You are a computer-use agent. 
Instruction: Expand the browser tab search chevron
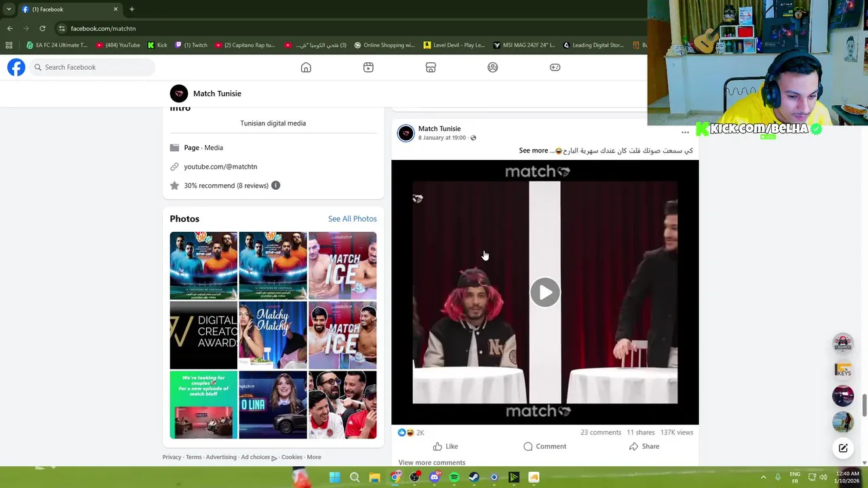tap(8, 9)
